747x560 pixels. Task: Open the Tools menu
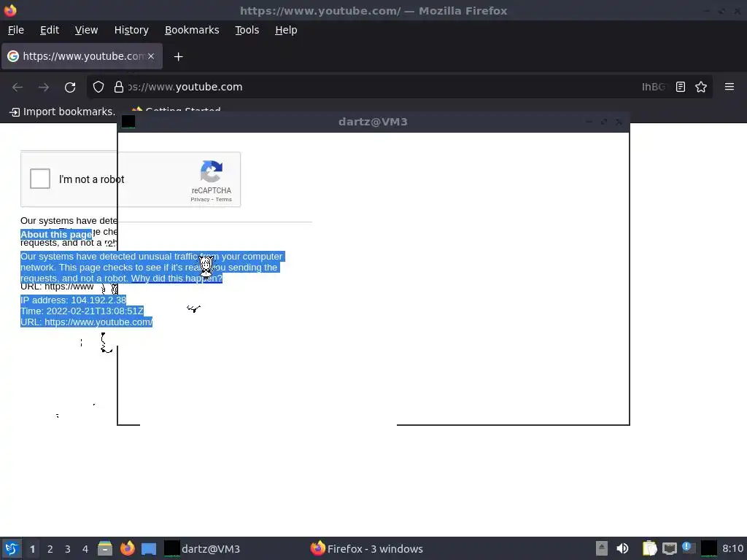point(247,30)
